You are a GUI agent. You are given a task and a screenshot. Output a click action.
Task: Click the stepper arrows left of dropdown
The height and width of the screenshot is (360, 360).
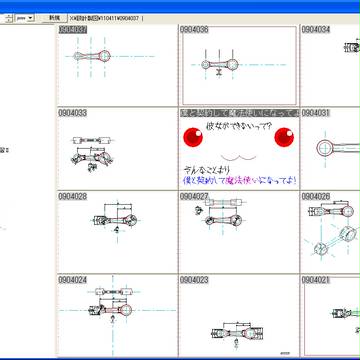(x=9, y=18)
